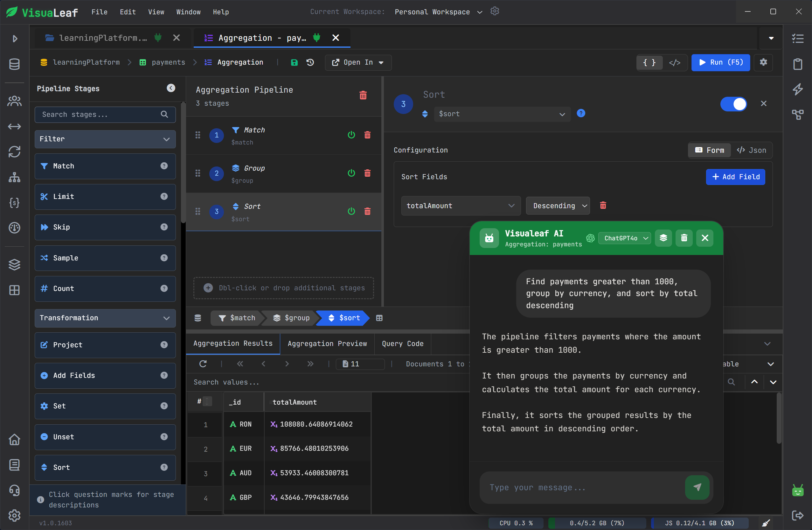812x530 pixels.
Task: Run the aggregation with Run (F5)
Action: point(720,62)
